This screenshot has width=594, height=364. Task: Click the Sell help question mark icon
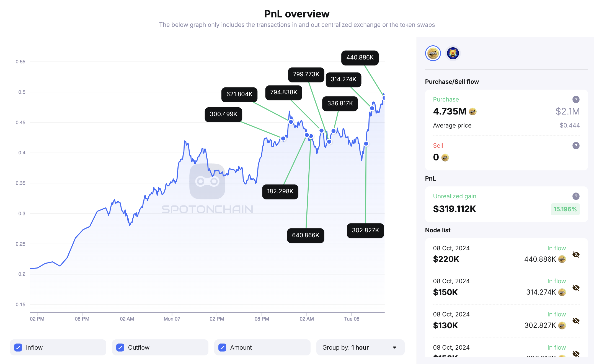576,145
